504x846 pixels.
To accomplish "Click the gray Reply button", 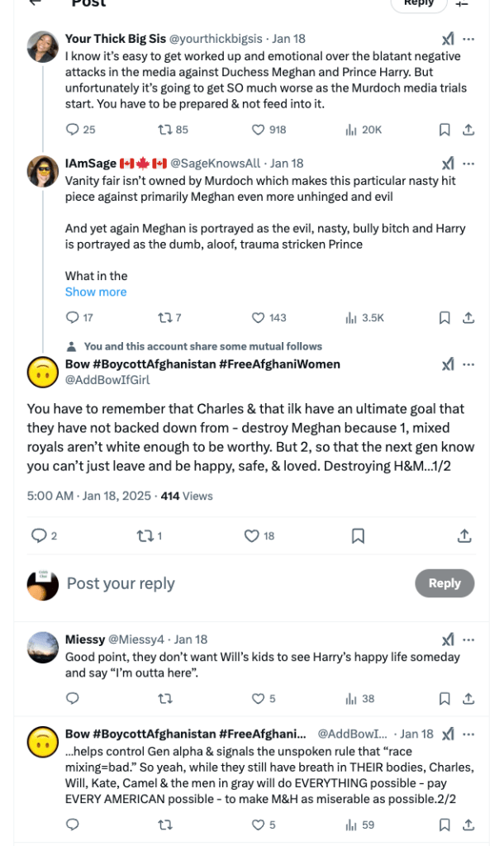I will 444,583.
